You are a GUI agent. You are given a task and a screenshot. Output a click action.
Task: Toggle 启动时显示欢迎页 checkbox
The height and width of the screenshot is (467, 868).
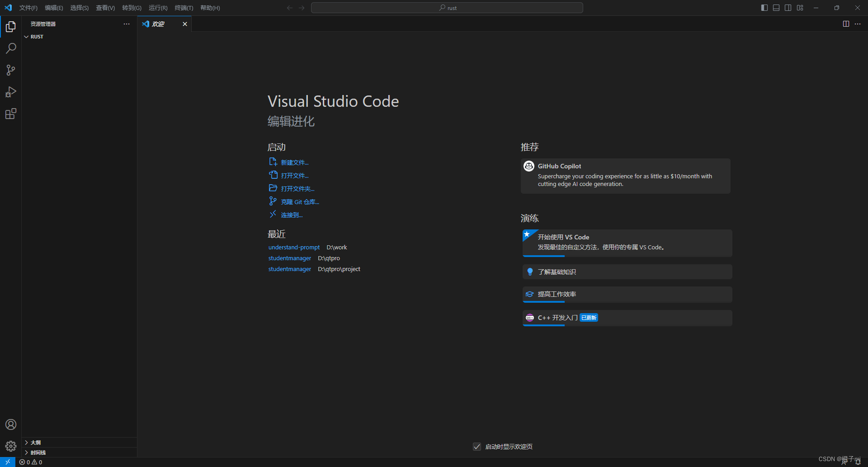pos(477,447)
